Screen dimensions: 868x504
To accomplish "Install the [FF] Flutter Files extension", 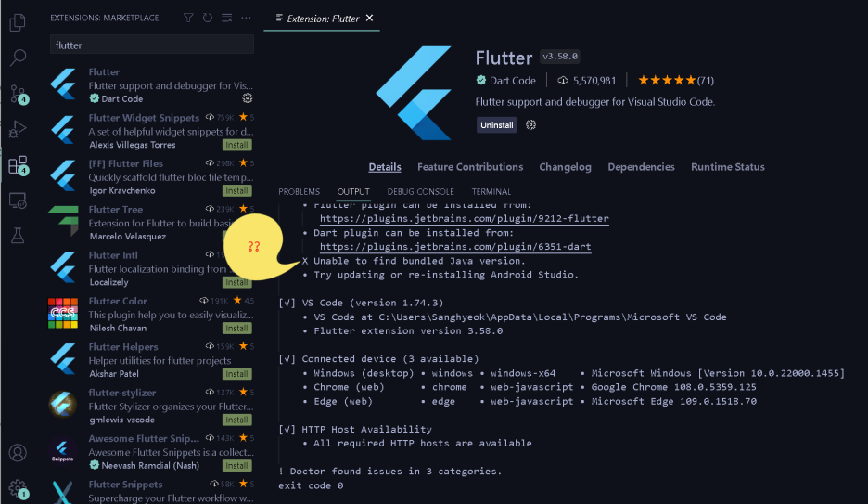I will (236, 191).
